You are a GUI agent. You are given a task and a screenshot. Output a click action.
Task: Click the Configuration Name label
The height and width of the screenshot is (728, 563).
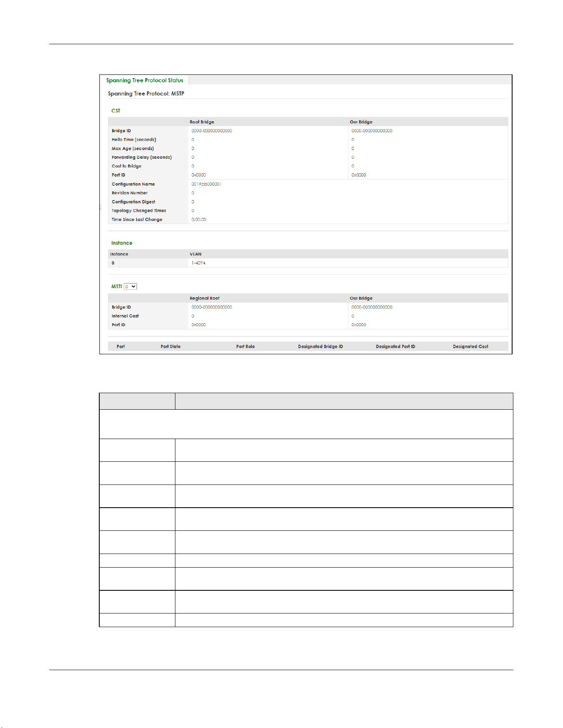[133, 184]
